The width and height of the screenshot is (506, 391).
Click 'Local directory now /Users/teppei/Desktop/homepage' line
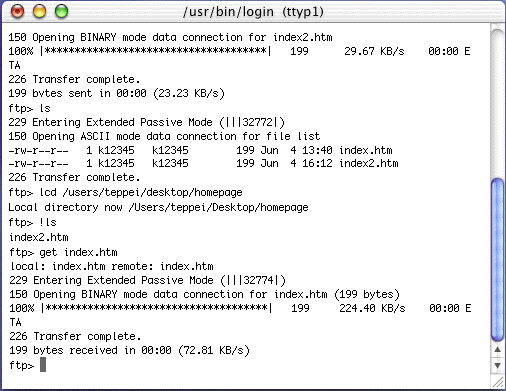click(x=158, y=207)
